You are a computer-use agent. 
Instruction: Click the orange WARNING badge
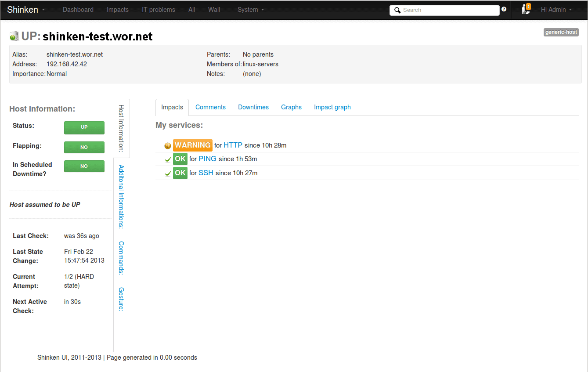coord(193,145)
